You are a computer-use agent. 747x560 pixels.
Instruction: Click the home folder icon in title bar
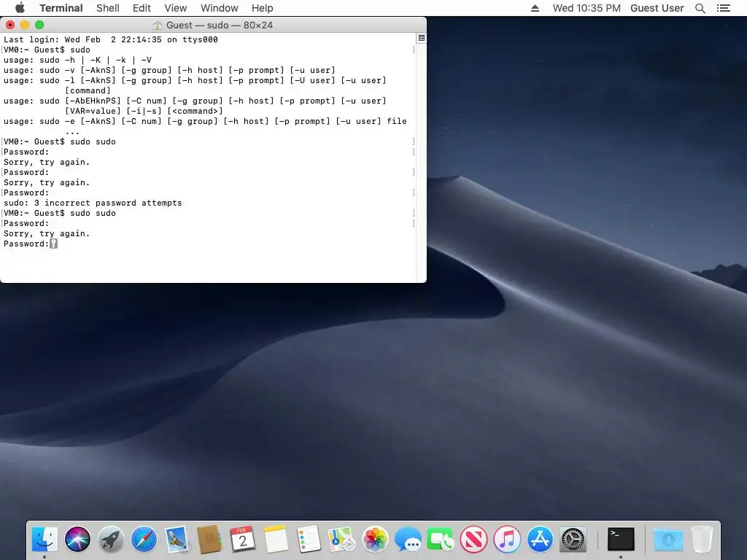(158, 26)
